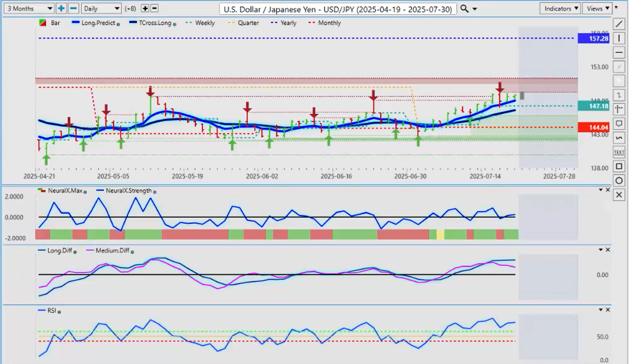Click the blue plus range button

[61, 9]
